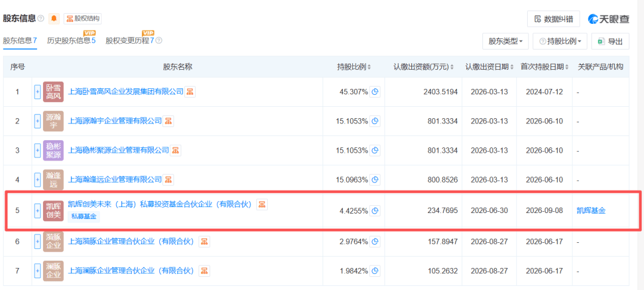The height and width of the screenshot is (290, 644).
Task: Open 凯辉创美未来(上海)私募投资基金合伙企业 link
Action: 160,204
